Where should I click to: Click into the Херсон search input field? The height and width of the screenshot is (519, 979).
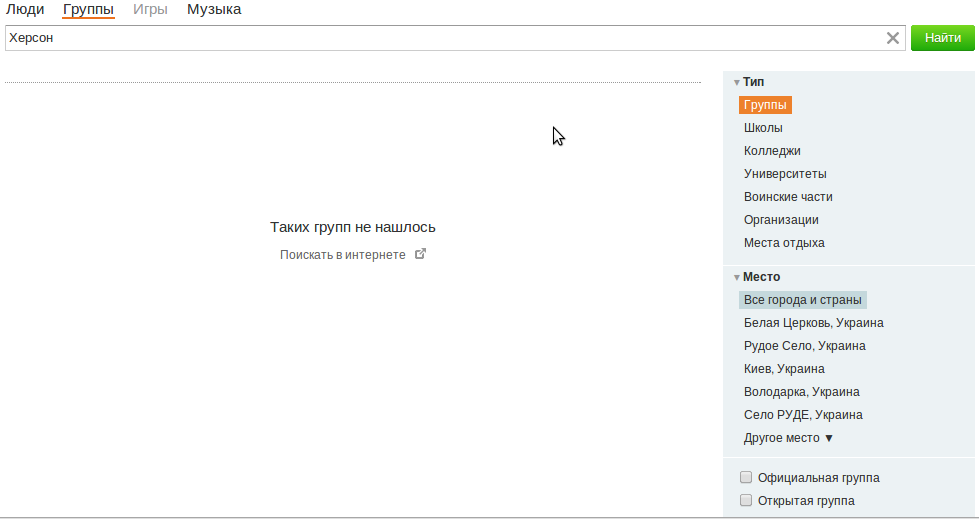(445, 38)
